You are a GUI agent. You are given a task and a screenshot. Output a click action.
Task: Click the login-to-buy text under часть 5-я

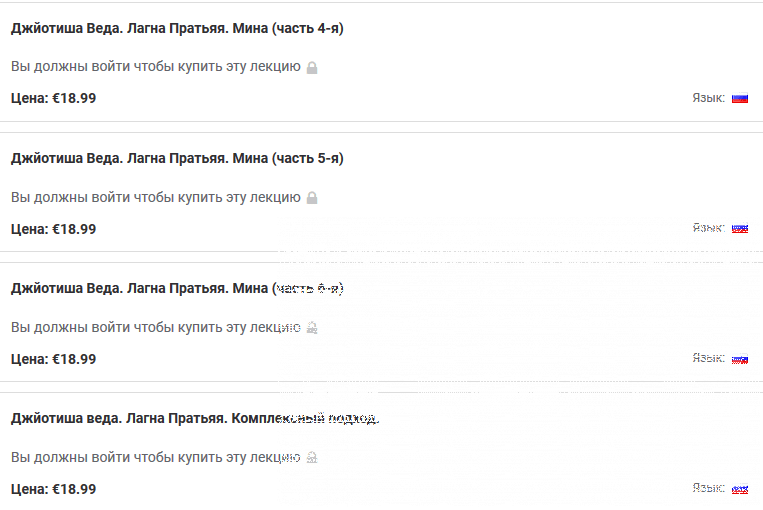pos(156,197)
